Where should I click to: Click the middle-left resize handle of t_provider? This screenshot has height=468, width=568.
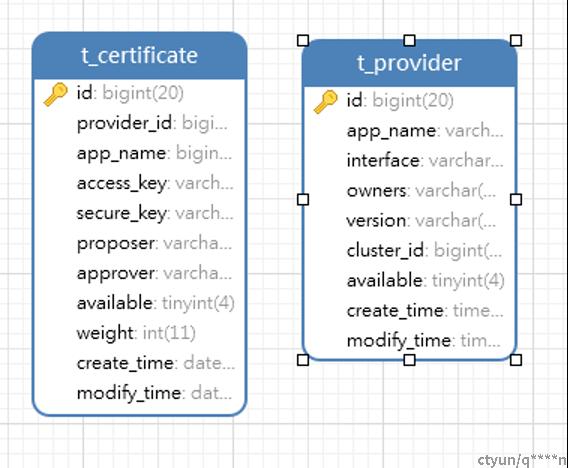point(303,199)
